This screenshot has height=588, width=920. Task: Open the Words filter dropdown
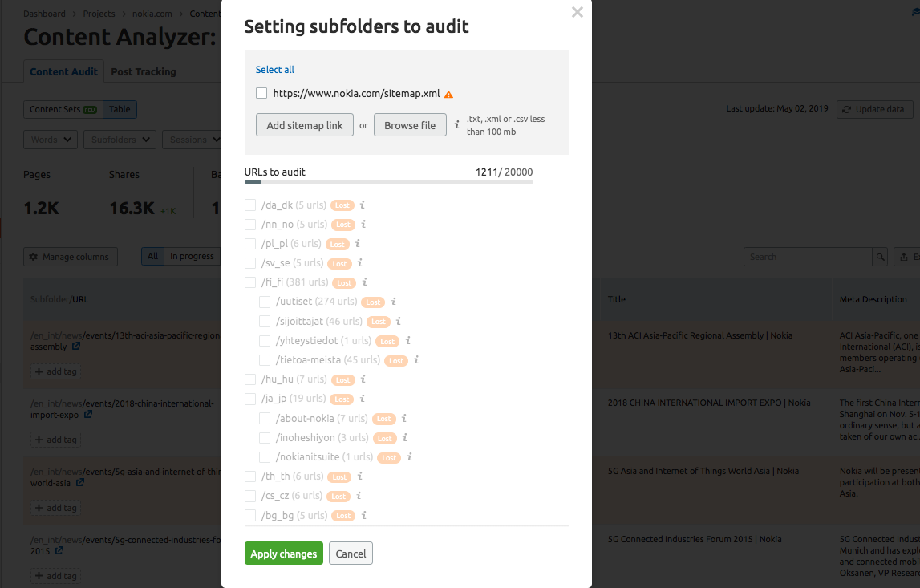[x=51, y=140]
